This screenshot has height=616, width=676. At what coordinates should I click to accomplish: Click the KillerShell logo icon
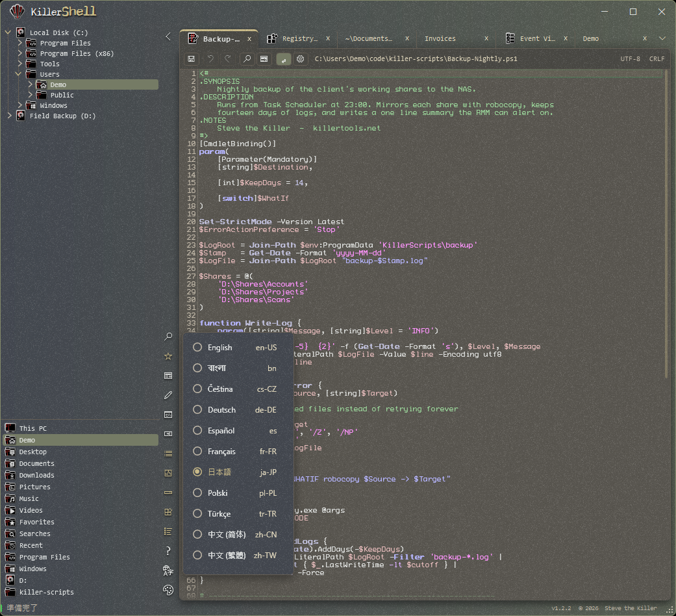[x=17, y=12]
